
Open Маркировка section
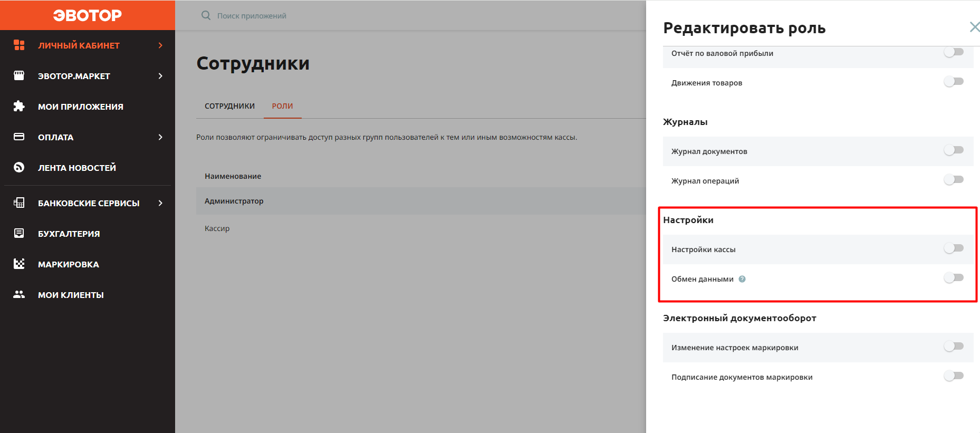coord(88,264)
